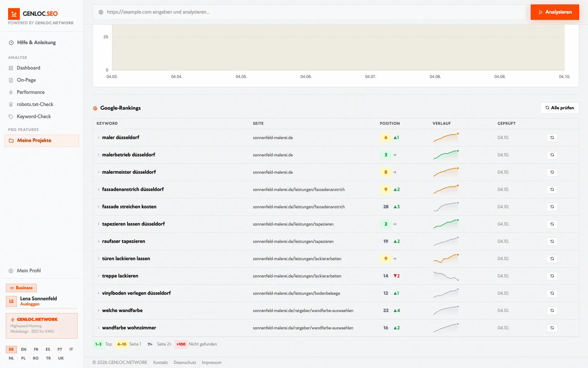
Task: Switch language to NL
Action: (11, 358)
